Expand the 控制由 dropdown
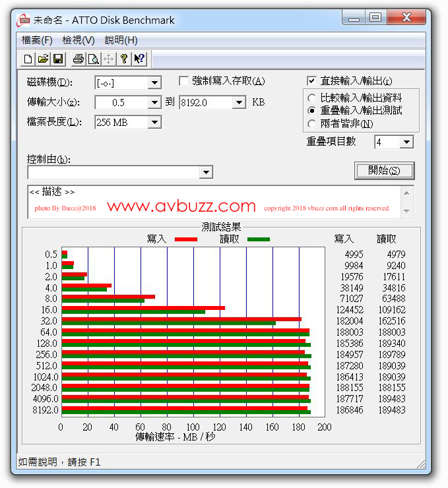Screen dimensions: 448x488 (206, 172)
